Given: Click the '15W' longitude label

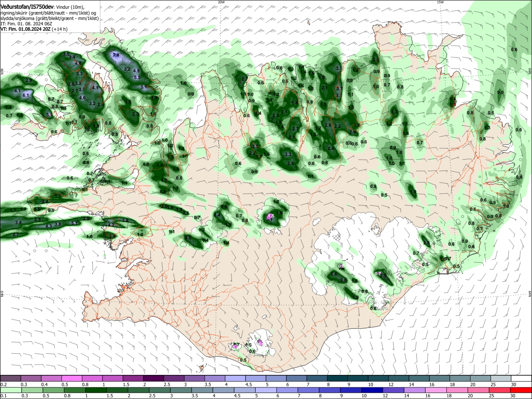Looking at the screenshot, I should [x=440, y=2].
